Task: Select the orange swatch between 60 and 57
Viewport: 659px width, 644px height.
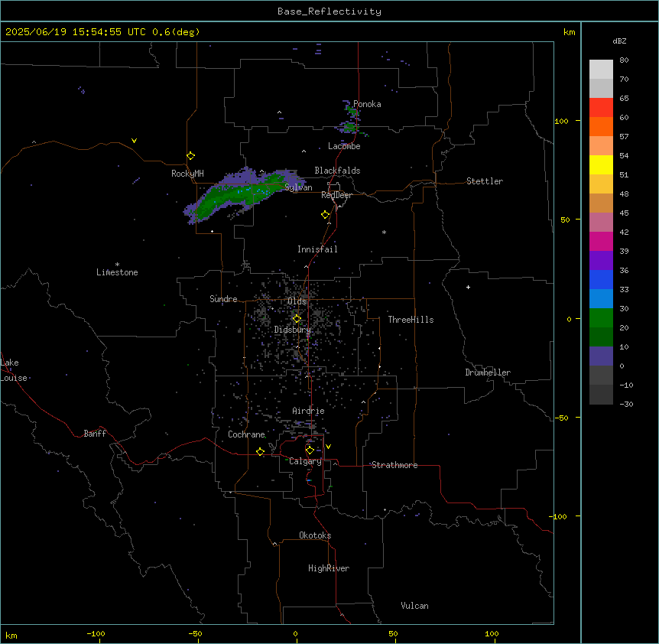Action: click(601, 126)
